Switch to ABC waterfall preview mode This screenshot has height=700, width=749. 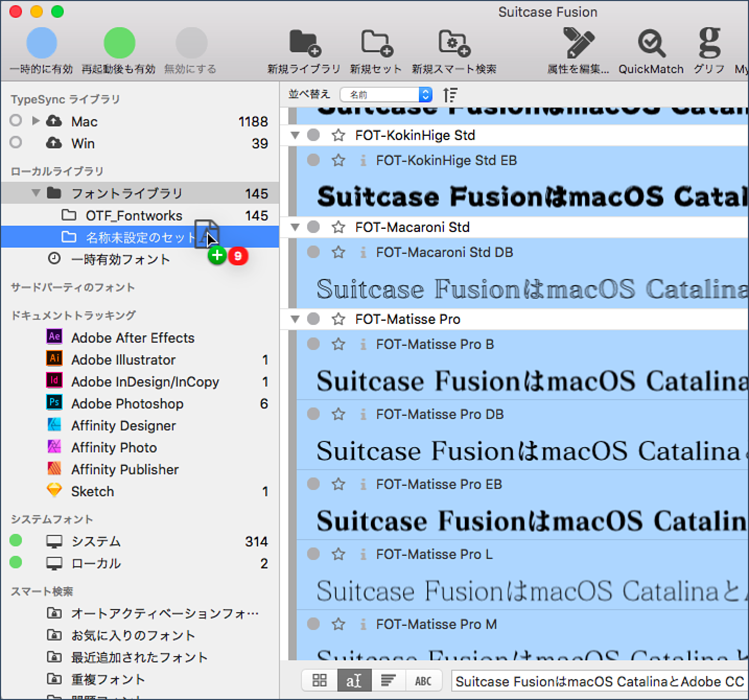423,681
